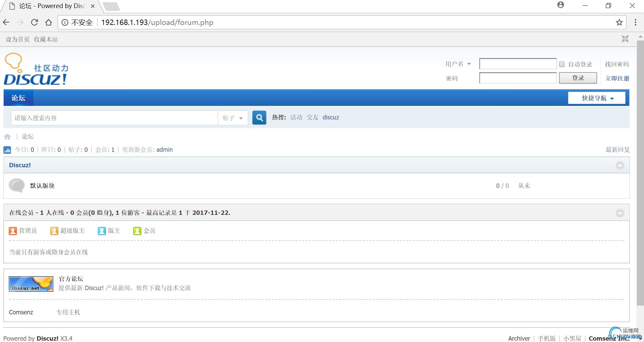This screenshot has width=644, height=342.
Task: Open the 默认版块 forum
Action: [42, 186]
